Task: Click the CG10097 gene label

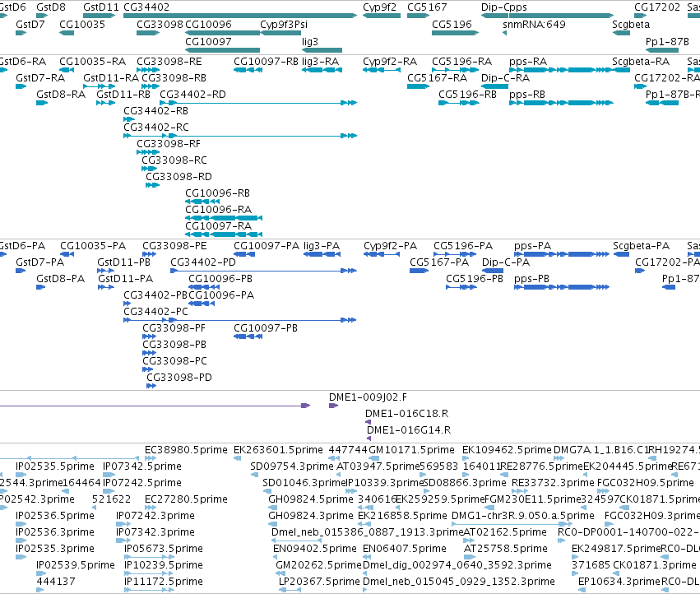Action: (208, 41)
